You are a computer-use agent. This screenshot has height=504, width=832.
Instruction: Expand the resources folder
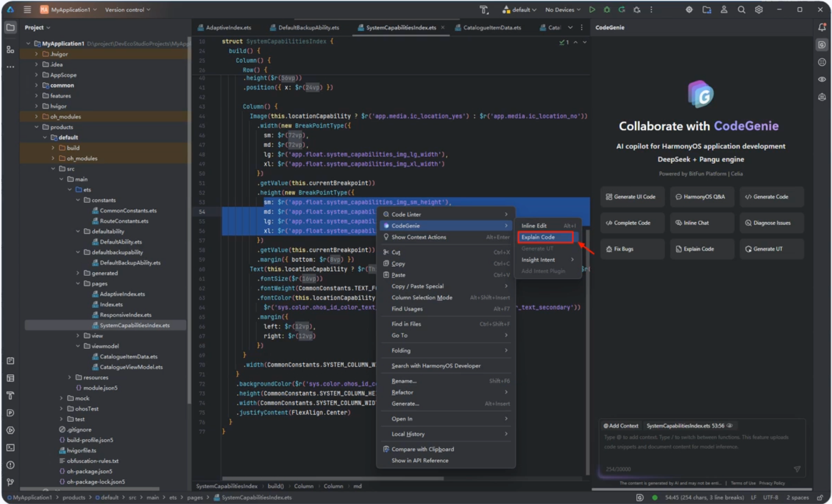[x=70, y=377]
